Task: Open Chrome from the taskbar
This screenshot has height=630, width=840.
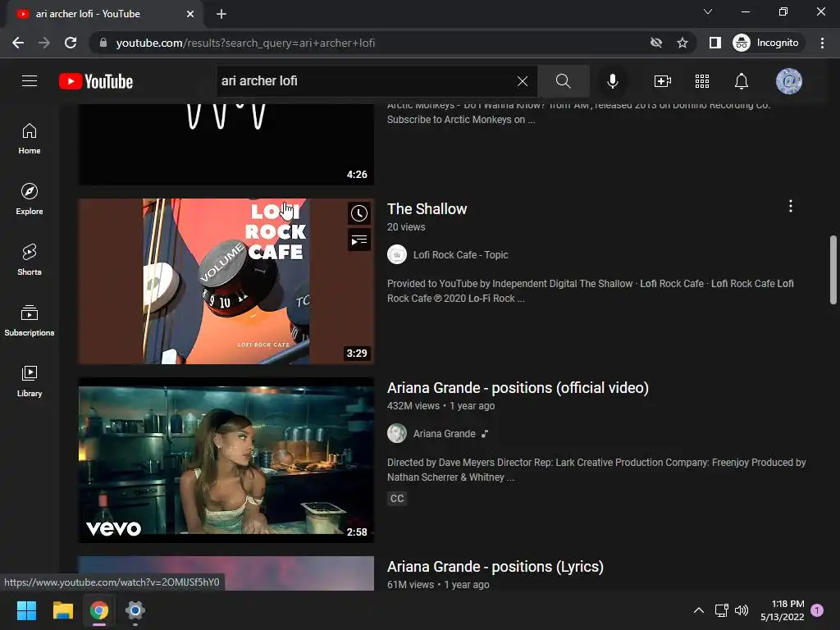Action: [99, 610]
